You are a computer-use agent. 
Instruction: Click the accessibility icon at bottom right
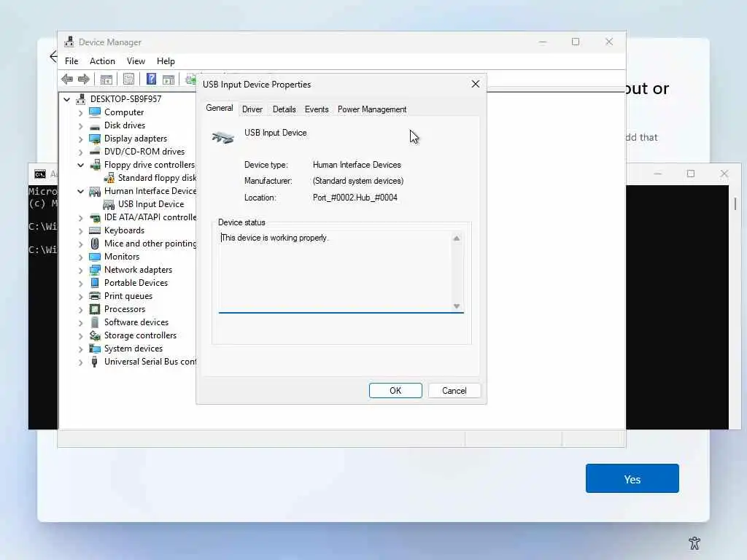[694, 542]
